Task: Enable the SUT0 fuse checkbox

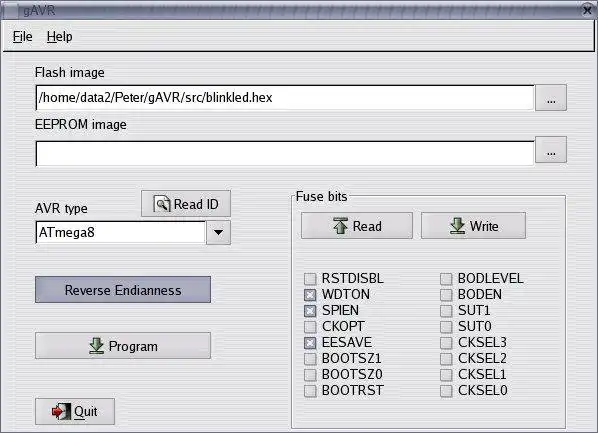Action: [446, 327]
